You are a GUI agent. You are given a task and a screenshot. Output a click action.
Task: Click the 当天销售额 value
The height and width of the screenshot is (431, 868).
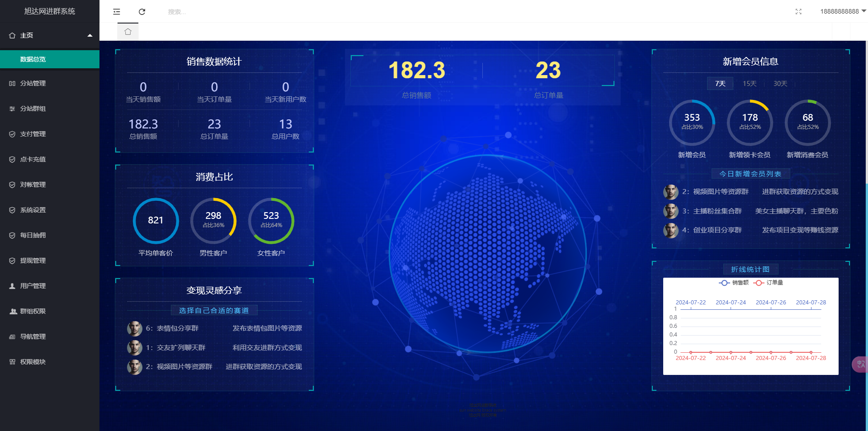pyautogui.click(x=143, y=87)
